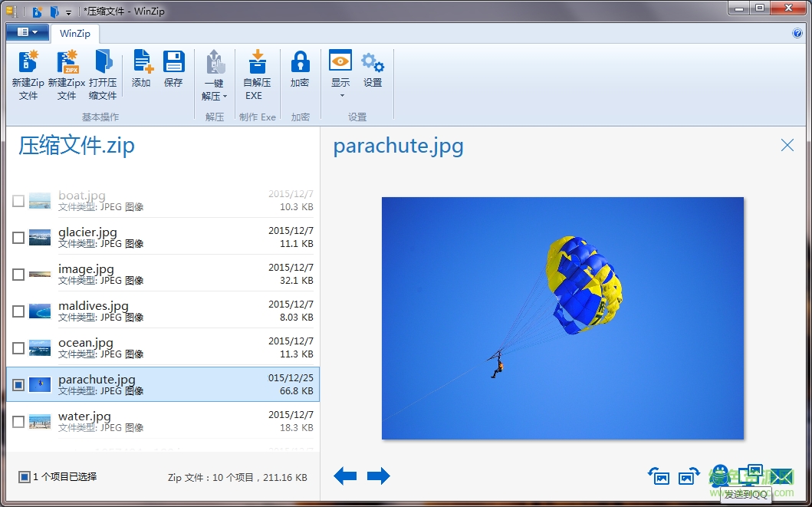Open the quick access toolbar dropdown
This screenshot has width=812, height=507.
(69, 12)
